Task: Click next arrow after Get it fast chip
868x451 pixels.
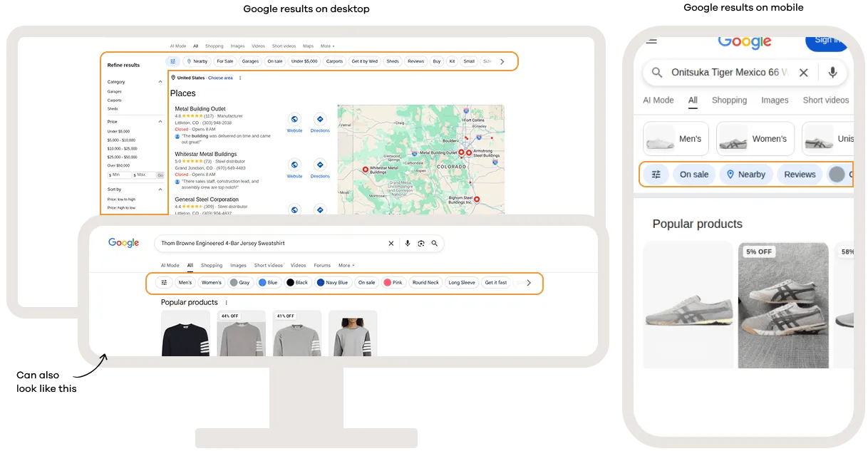Action: tap(528, 282)
